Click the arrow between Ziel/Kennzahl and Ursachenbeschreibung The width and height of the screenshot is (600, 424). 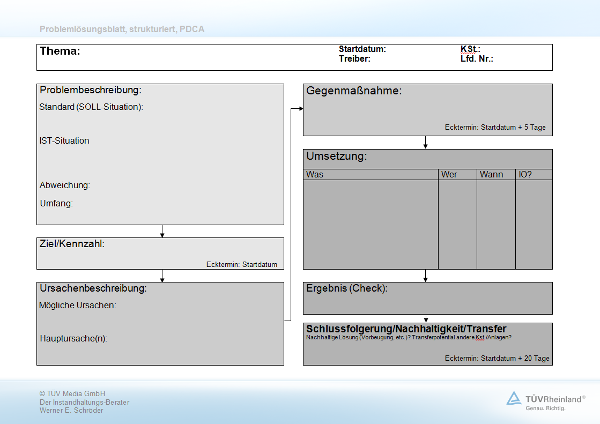point(162,276)
